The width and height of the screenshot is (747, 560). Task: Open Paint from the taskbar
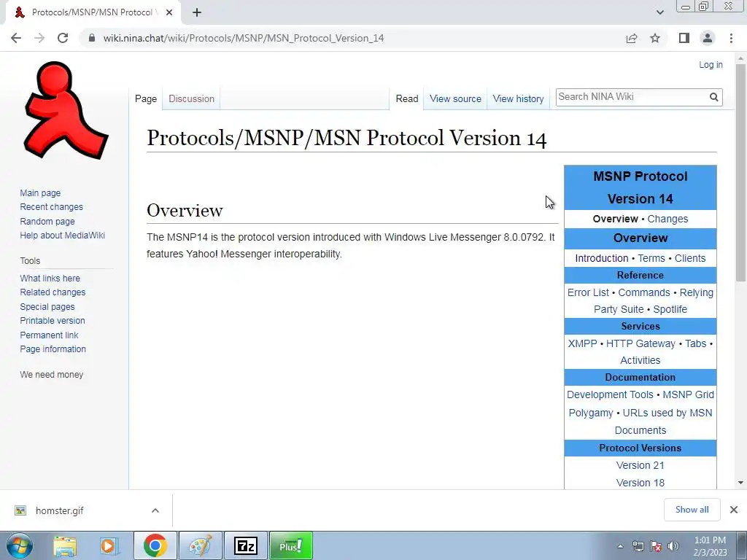201,545
